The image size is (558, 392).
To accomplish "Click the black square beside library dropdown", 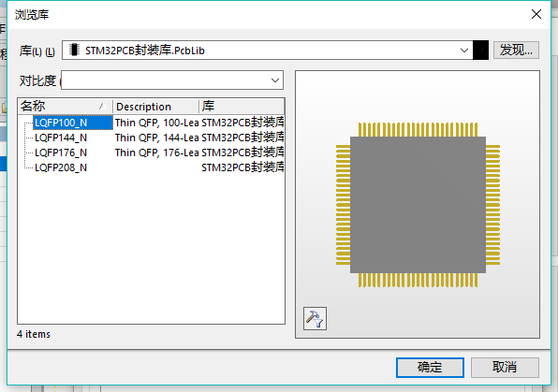I will (x=480, y=51).
